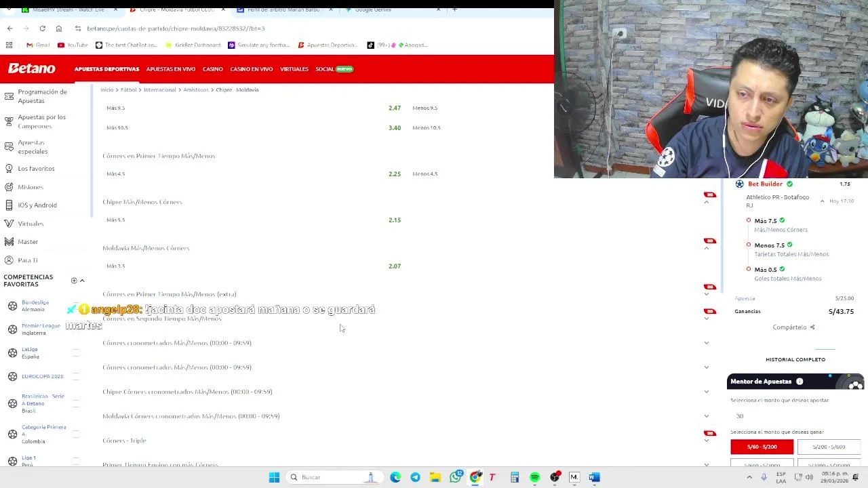Expand Chipre Córners cronometrados market
The image size is (868, 488).
click(x=706, y=392)
